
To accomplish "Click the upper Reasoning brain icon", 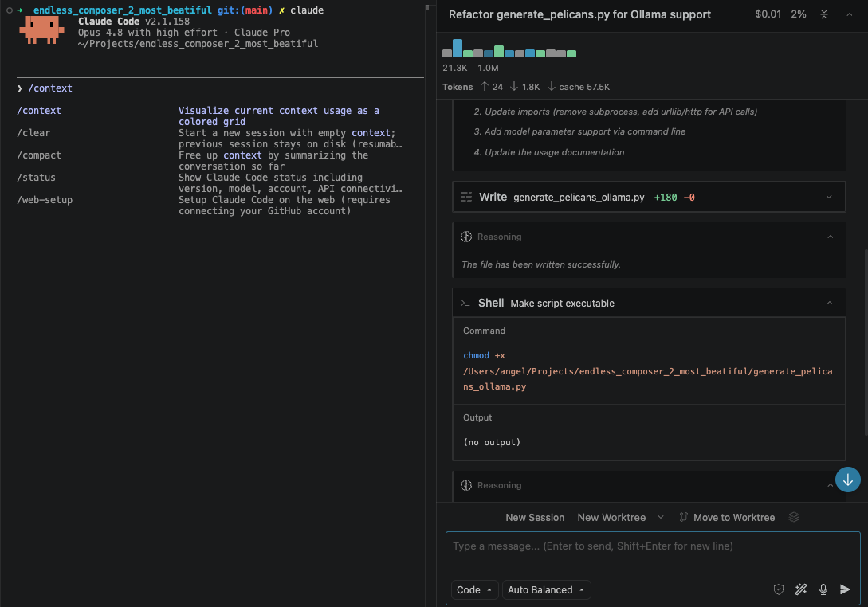I will point(466,237).
